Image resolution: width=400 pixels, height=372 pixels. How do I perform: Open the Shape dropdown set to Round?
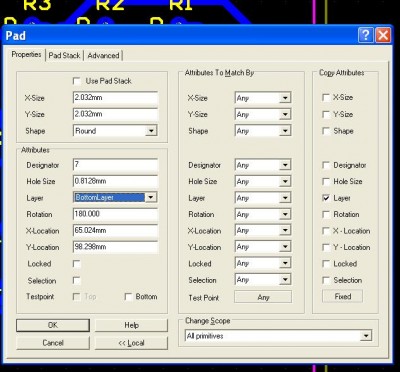click(115, 131)
